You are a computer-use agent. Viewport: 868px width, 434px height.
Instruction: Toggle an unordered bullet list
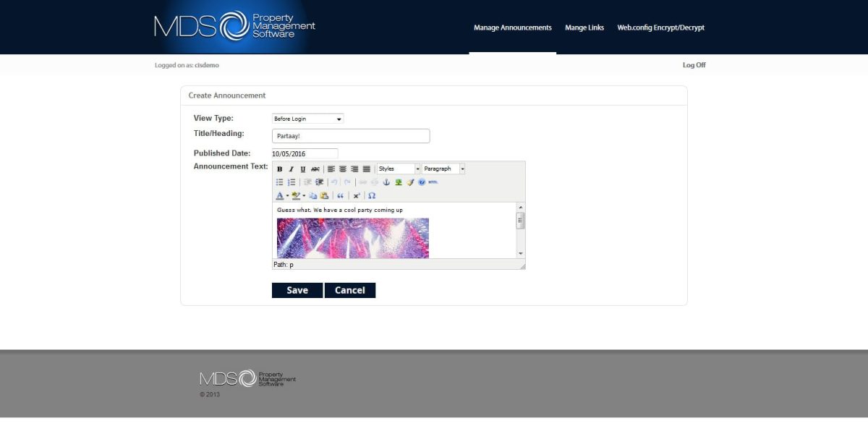(280, 182)
